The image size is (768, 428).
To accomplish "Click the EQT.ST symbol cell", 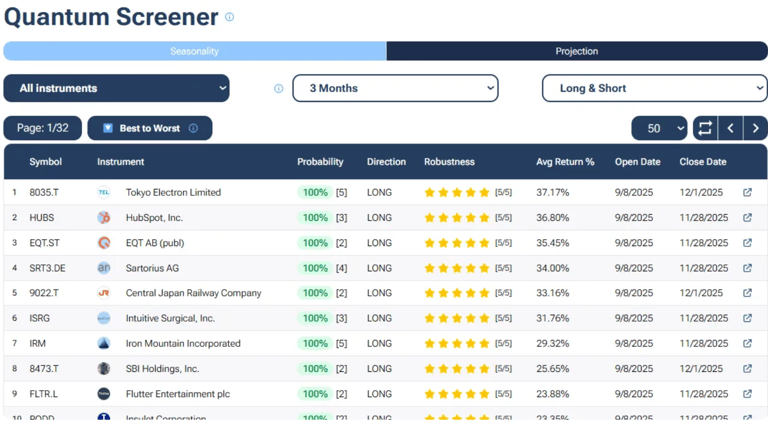I will point(45,243).
